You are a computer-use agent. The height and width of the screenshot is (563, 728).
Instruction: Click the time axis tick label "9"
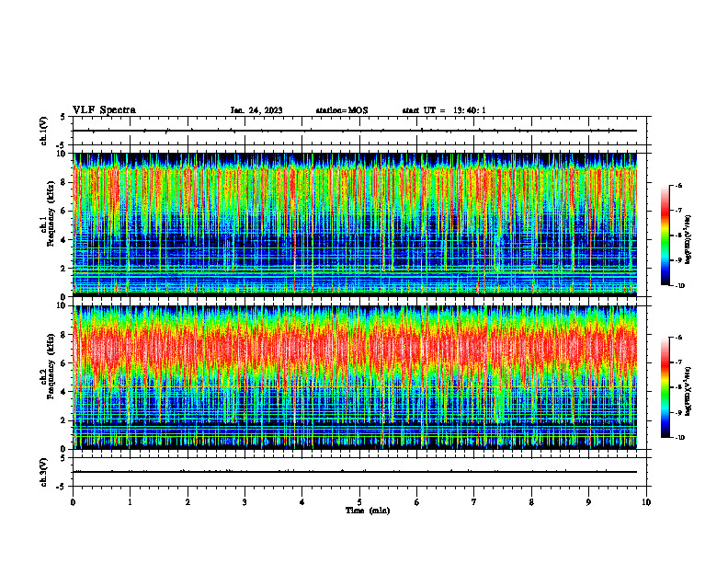(x=588, y=502)
